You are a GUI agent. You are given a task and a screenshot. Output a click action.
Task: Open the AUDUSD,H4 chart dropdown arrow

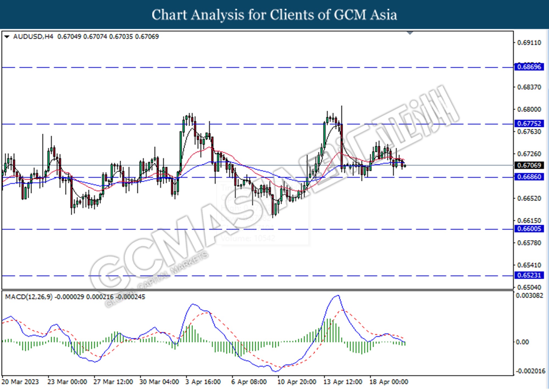pos(7,37)
